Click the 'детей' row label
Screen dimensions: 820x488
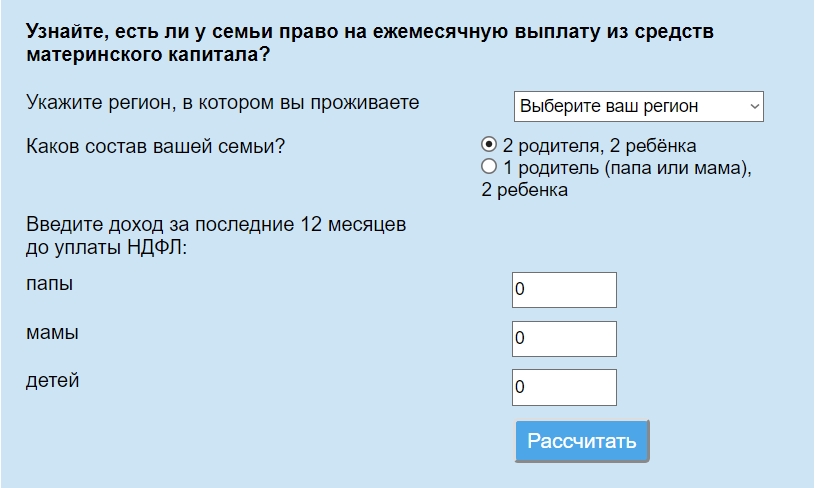(x=52, y=381)
